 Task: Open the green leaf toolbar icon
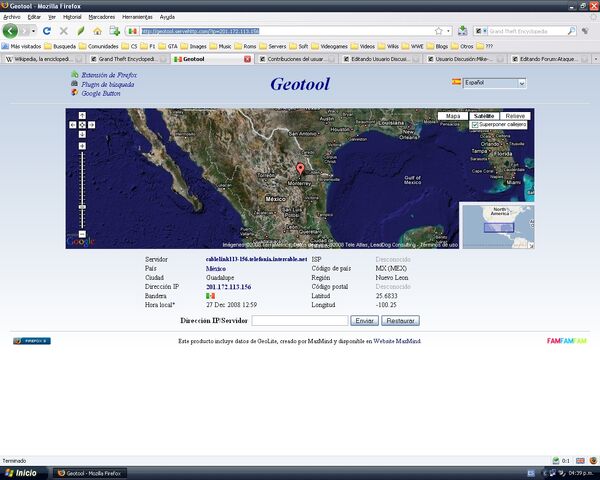[81, 31]
